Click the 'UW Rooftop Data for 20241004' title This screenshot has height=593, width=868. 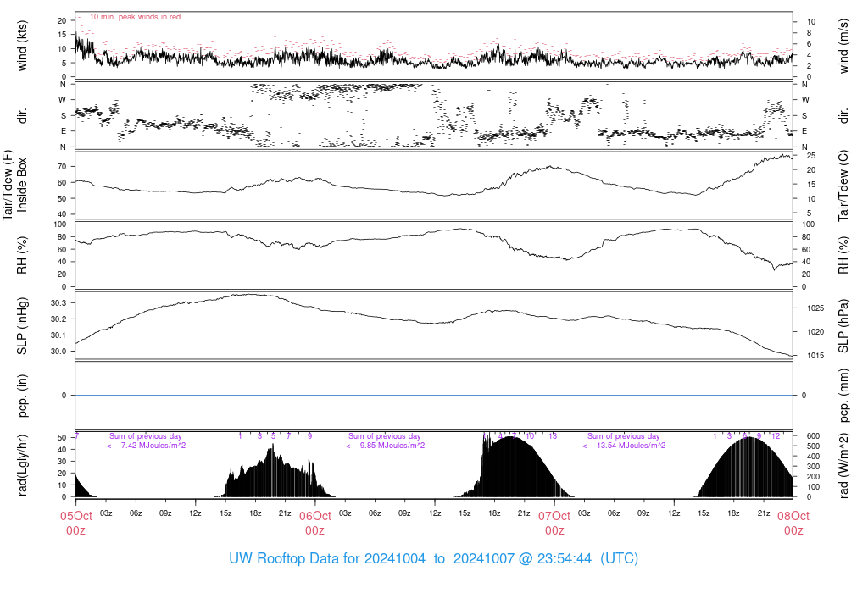pos(327,558)
